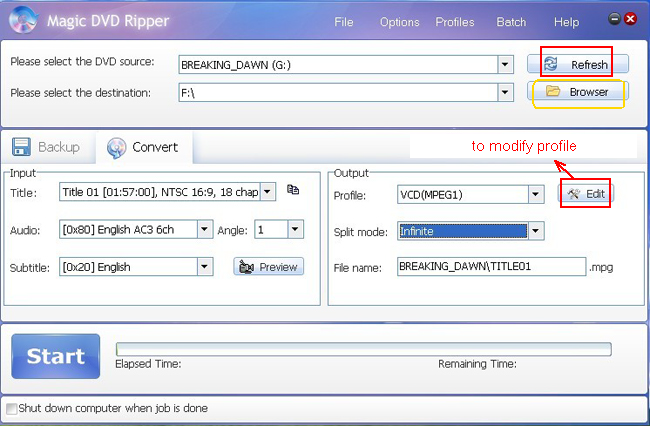The image size is (650, 426).
Task: Switch to the Backup tab
Action: tap(48, 147)
